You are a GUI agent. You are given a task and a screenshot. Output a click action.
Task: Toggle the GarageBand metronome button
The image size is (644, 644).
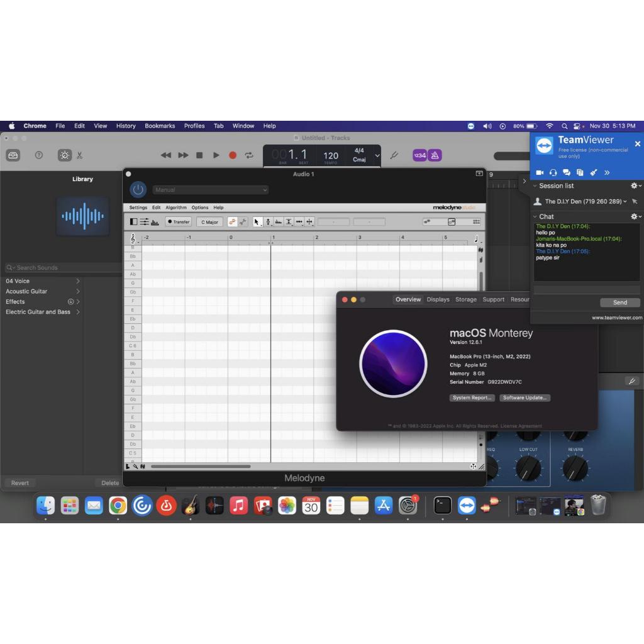[435, 155]
